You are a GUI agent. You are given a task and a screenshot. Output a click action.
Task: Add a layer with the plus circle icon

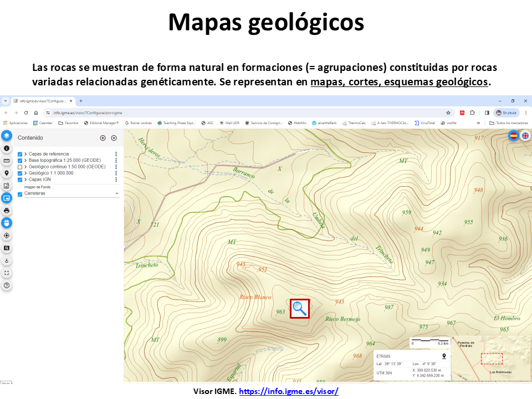(103, 138)
